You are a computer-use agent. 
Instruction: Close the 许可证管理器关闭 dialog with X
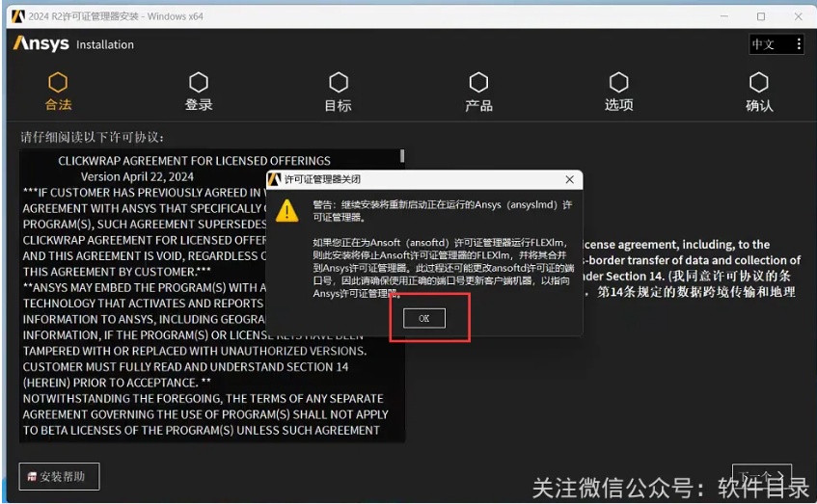tap(570, 179)
